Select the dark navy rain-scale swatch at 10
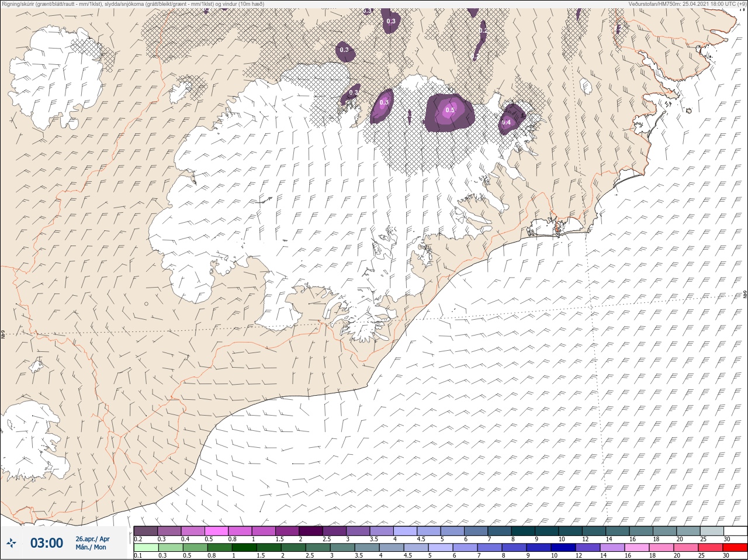The width and height of the screenshot is (748, 560). (563, 548)
